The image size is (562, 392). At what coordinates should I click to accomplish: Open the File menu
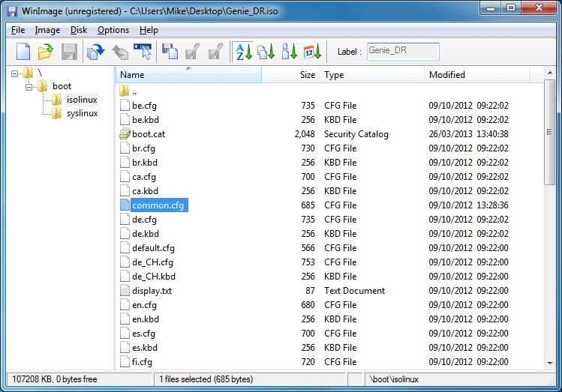point(18,30)
